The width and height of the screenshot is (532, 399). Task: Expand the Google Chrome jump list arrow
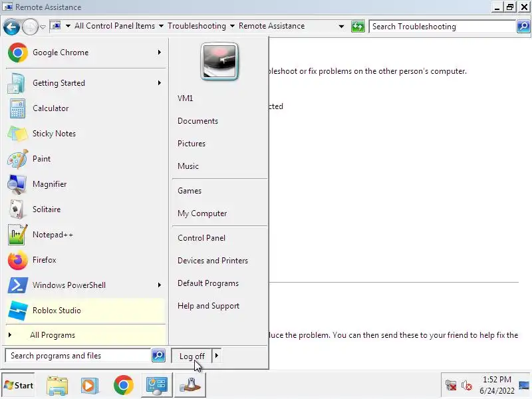(x=159, y=53)
